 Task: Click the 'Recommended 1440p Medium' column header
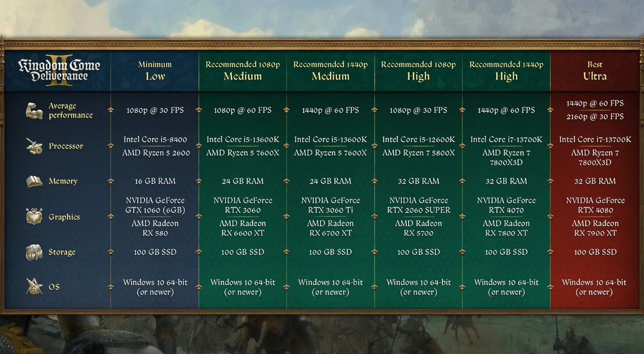pyautogui.click(x=331, y=71)
